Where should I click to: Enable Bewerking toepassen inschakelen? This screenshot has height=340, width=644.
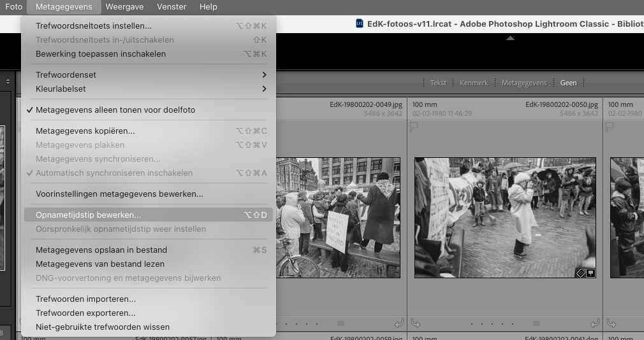click(x=101, y=54)
